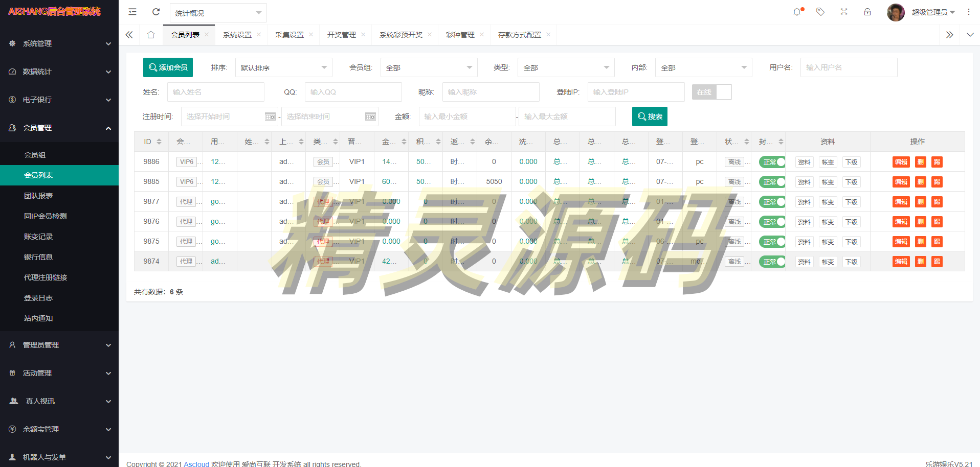Click the notification bell icon
980x467 pixels.
tap(797, 12)
